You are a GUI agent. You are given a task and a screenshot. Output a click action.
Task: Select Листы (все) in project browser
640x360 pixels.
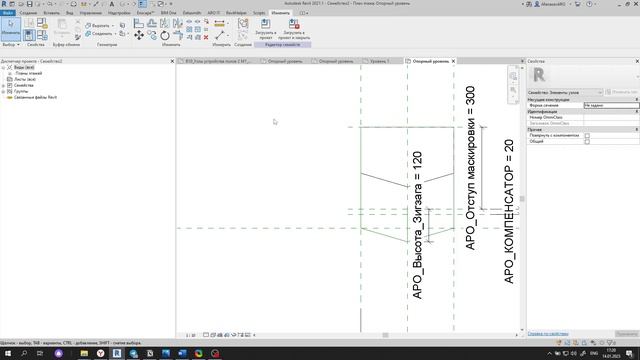24,80
